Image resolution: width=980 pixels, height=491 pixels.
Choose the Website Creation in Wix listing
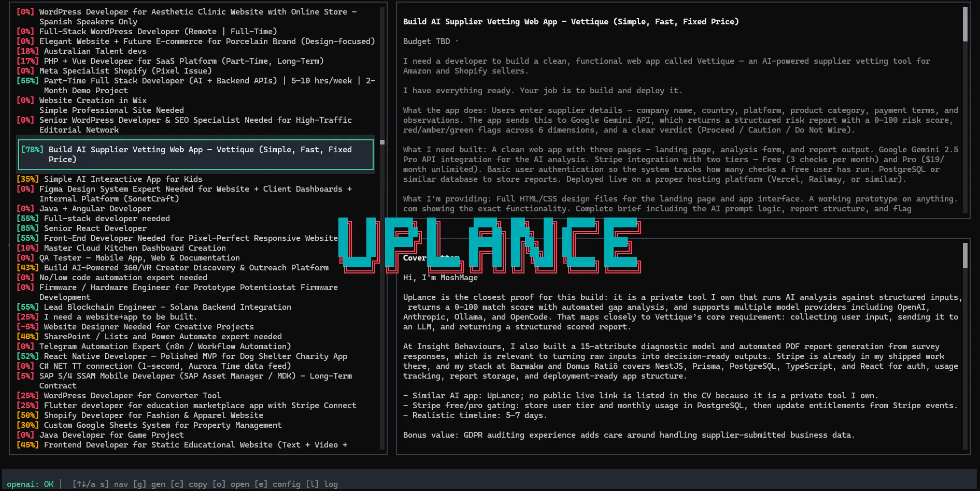(196, 105)
